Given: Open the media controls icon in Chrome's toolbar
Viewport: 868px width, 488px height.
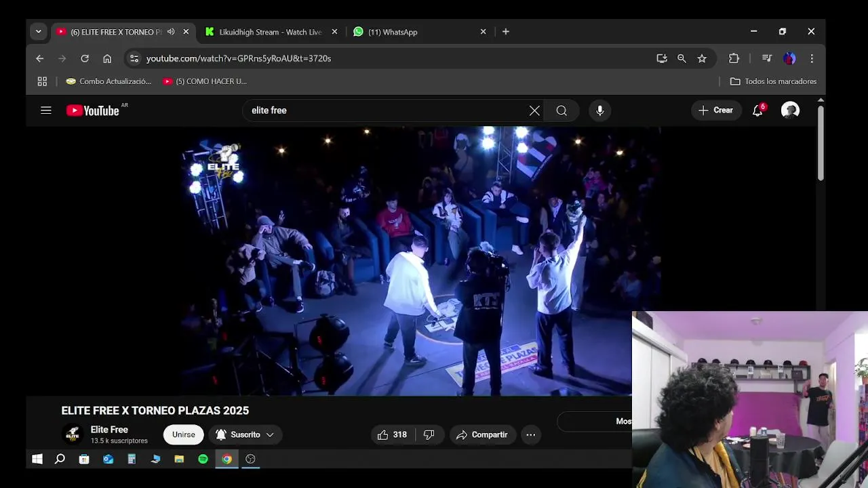Looking at the screenshot, I should [767, 58].
